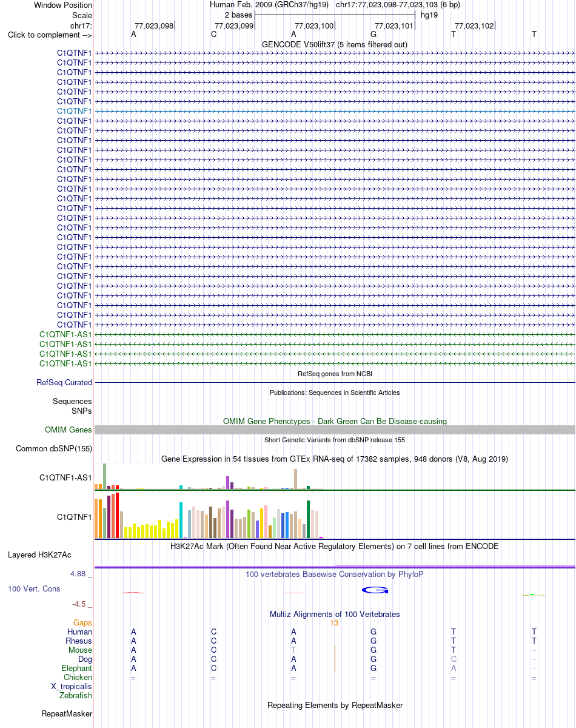Viewport: 576px width, 728px height.
Task: Click the Elephant alignment row label
Action: (76, 669)
